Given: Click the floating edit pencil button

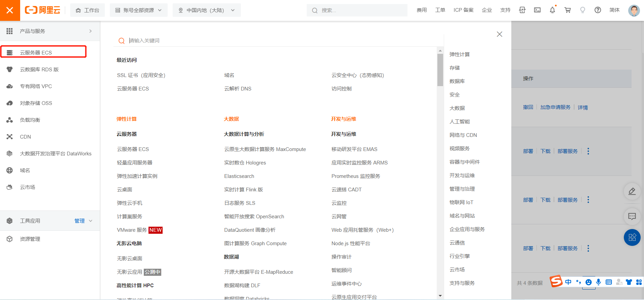Looking at the screenshot, I should 632,191.
